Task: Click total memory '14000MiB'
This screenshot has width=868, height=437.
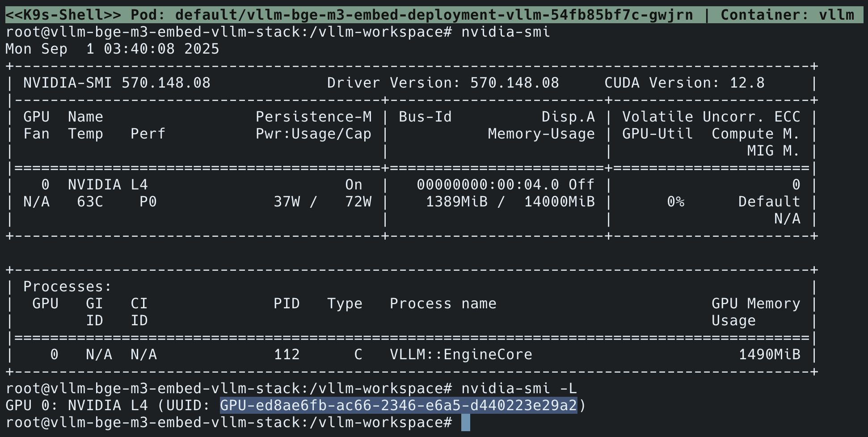Action: tap(559, 202)
